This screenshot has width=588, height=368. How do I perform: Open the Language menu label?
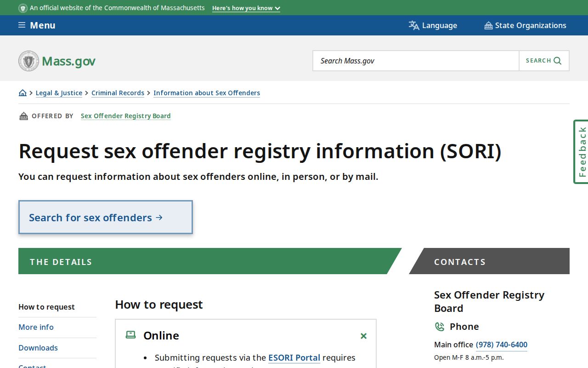click(x=440, y=25)
